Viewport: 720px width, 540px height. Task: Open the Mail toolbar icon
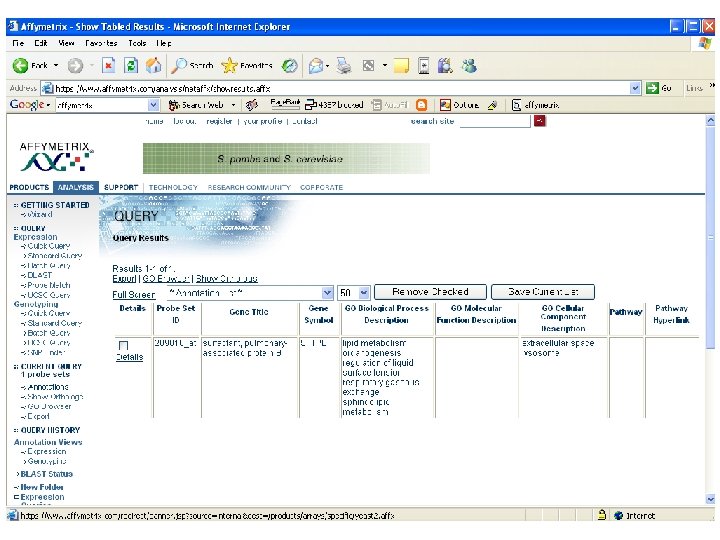pyautogui.click(x=316, y=66)
